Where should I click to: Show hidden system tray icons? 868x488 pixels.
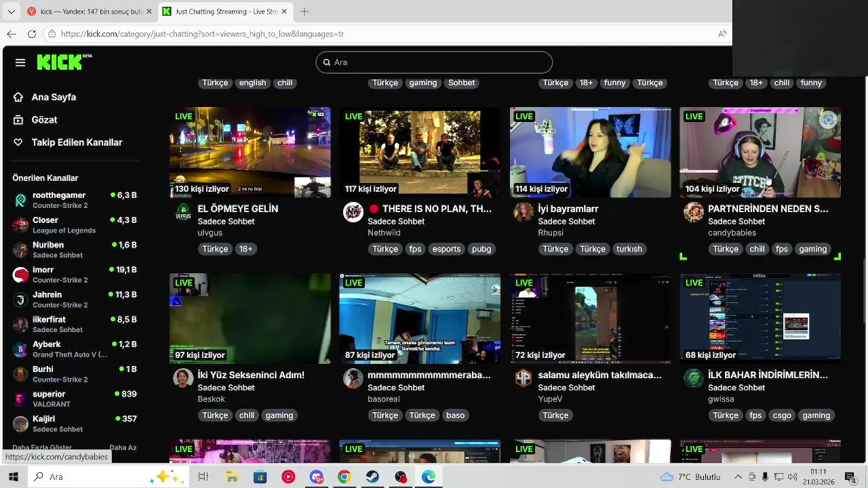tap(738, 477)
